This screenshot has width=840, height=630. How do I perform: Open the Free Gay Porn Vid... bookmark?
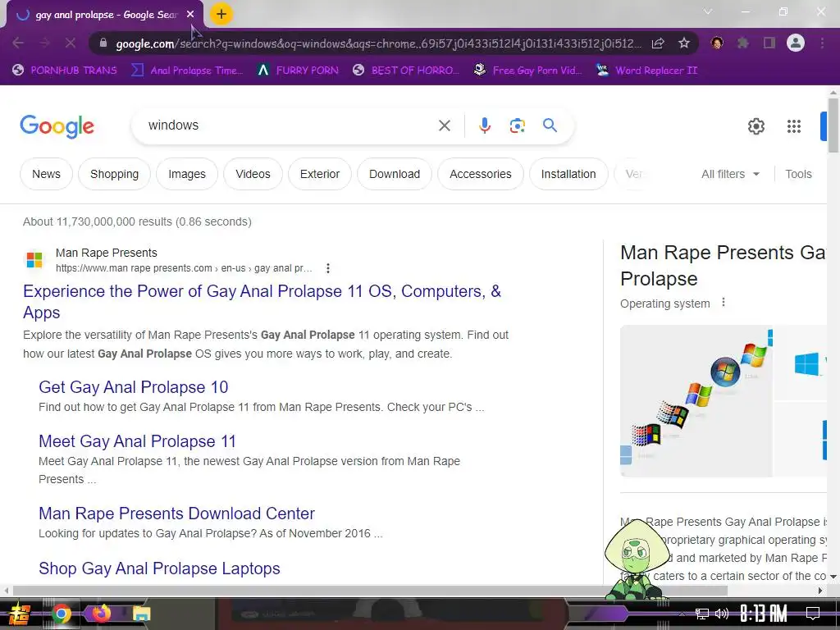527,71
